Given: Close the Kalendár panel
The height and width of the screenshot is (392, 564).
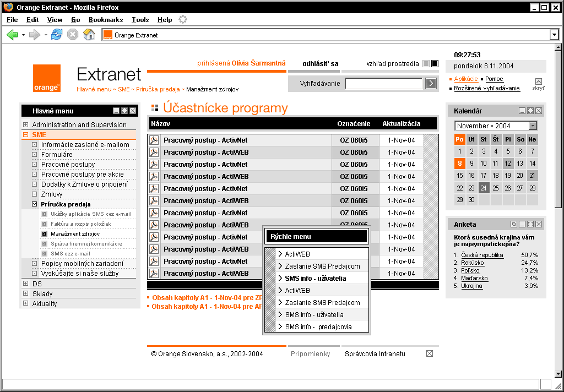Looking at the screenshot, I should 539,111.
